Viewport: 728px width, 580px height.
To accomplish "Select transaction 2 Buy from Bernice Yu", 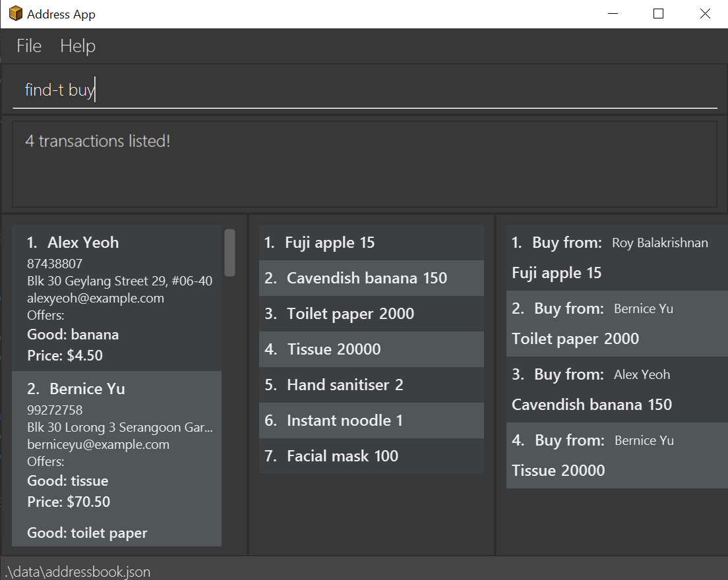I will tap(617, 324).
